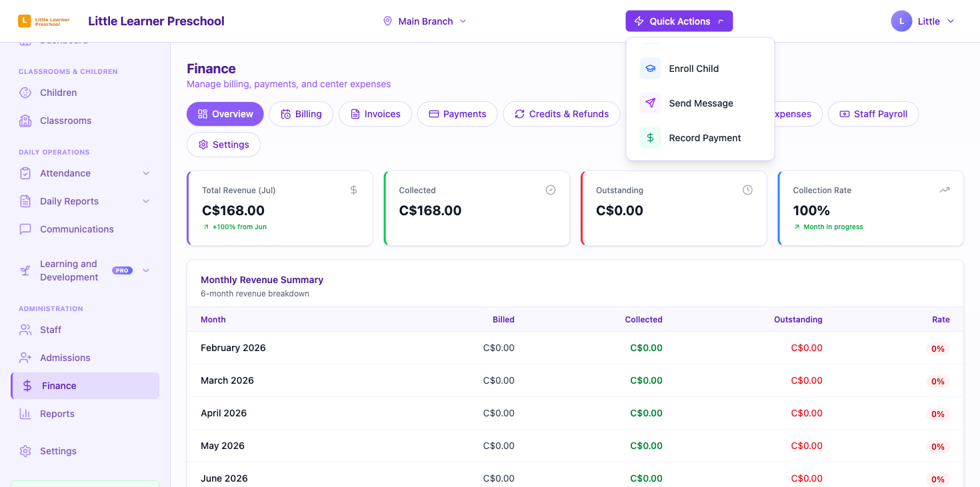Go to the Credits & Refunds tab
The width and height of the screenshot is (980, 487).
tap(561, 114)
